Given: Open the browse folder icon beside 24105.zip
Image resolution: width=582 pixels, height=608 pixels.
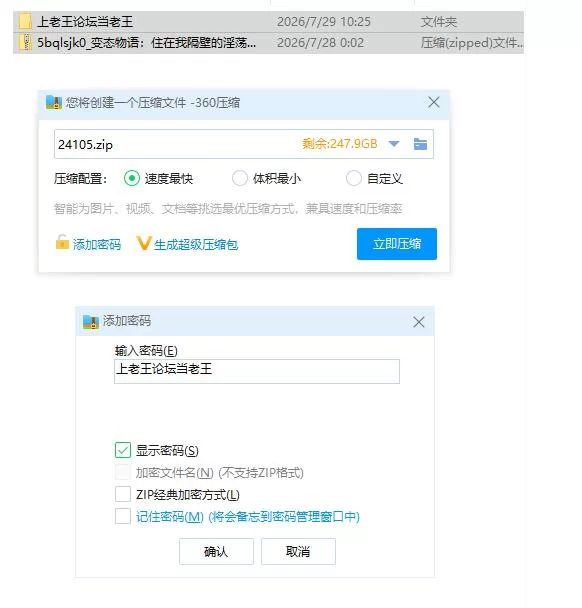Looking at the screenshot, I should click(420, 144).
